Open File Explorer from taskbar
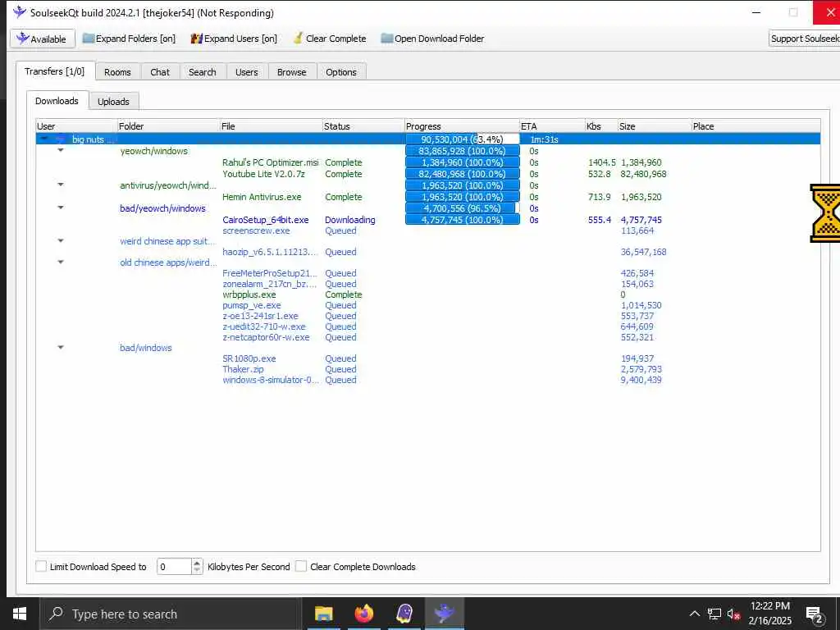Screen dimensions: 840x630 [323, 614]
